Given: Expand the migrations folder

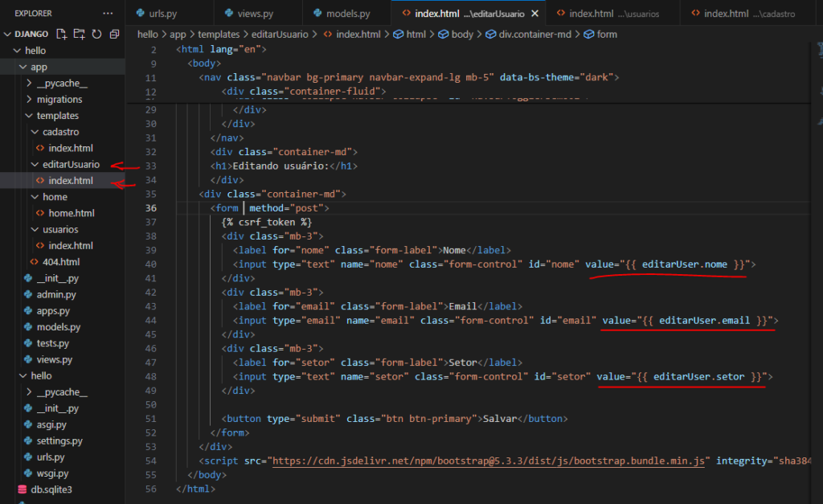Looking at the screenshot, I should coord(59,100).
